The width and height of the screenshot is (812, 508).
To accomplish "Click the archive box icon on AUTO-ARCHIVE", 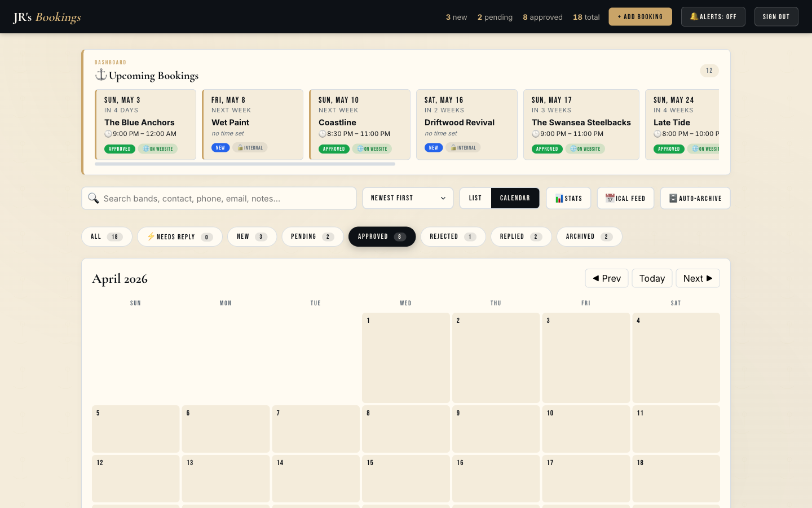I will [x=673, y=198].
